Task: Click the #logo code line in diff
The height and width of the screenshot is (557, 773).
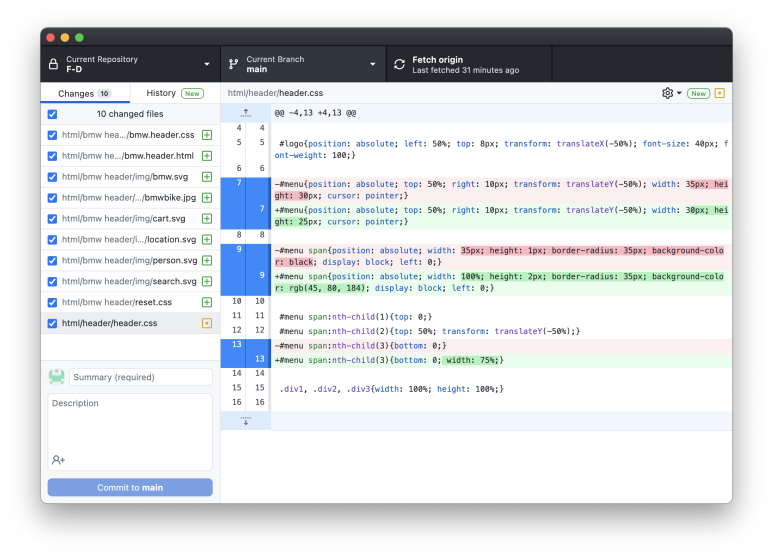Action: [501, 149]
